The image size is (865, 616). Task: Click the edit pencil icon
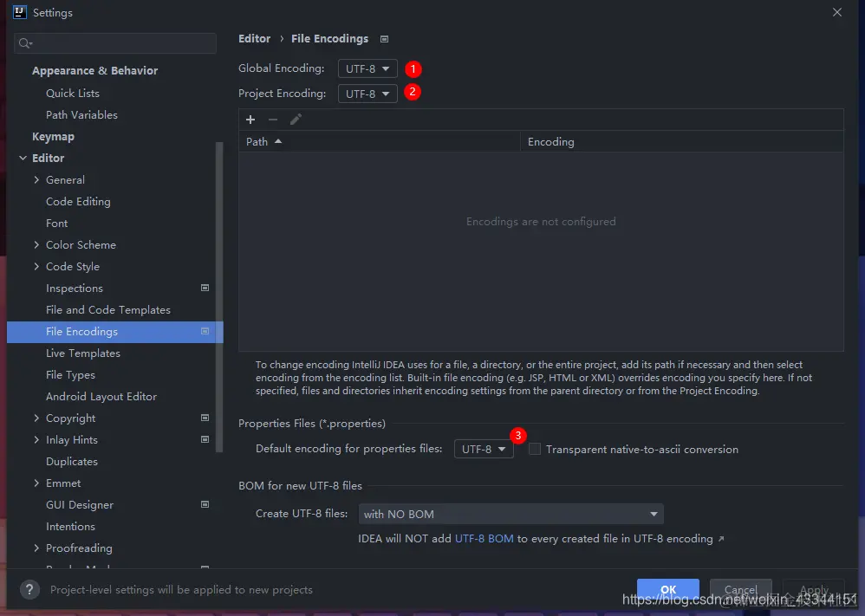click(x=296, y=119)
